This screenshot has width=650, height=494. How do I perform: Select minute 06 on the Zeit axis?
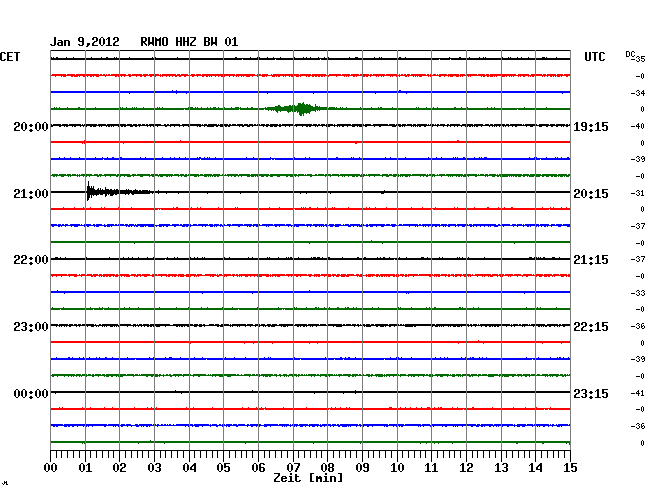pyautogui.click(x=258, y=468)
